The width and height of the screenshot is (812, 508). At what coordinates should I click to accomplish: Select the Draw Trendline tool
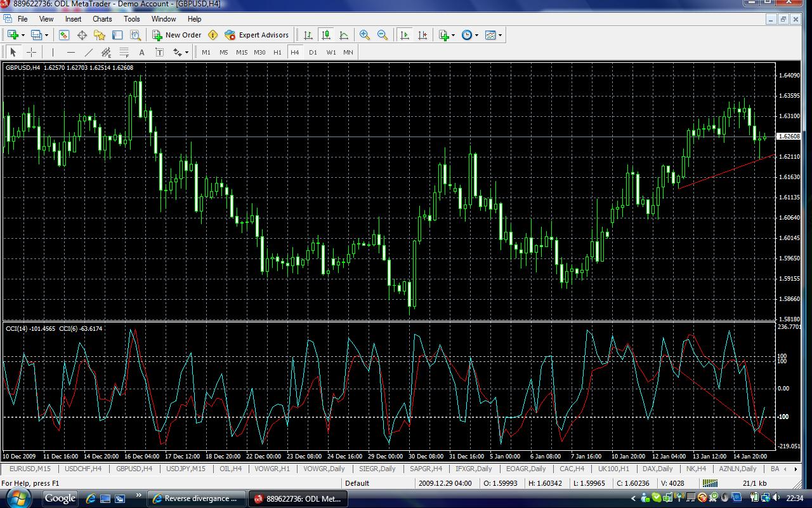click(89, 52)
